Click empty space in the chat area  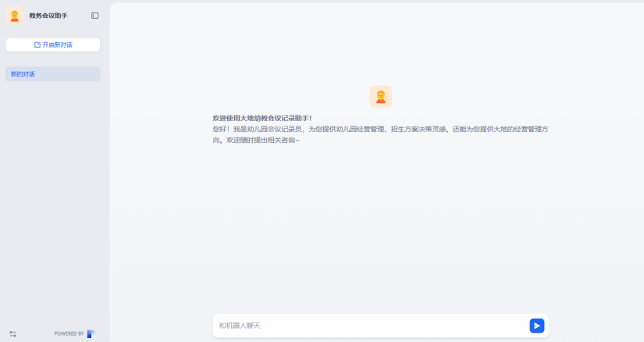375,226
